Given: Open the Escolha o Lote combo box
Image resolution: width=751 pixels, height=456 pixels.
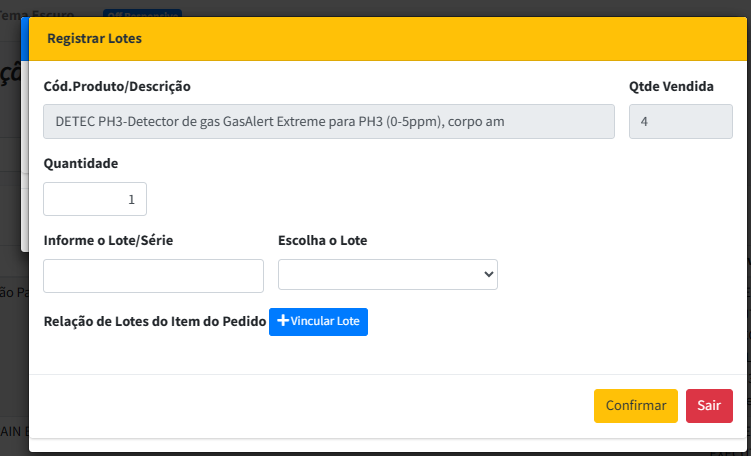Looking at the screenshot, I should pyautogui.click(x=387, y=274).
